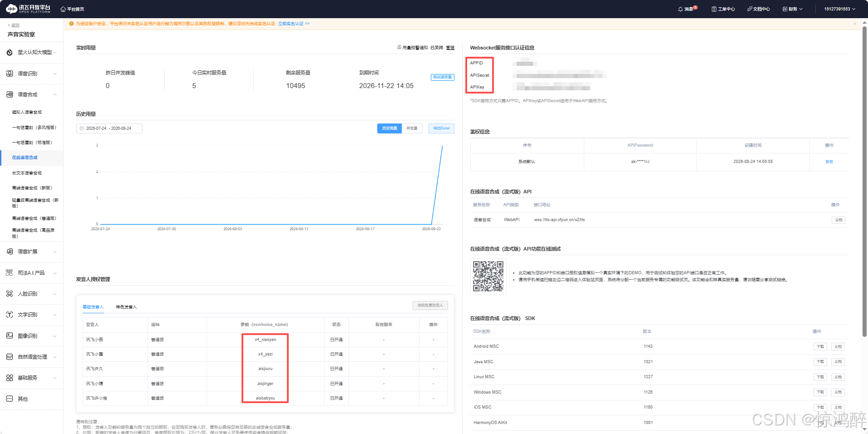Open 文档 for Windows MSC
Screen dimensions: 868x434
(x=838, y=392)
